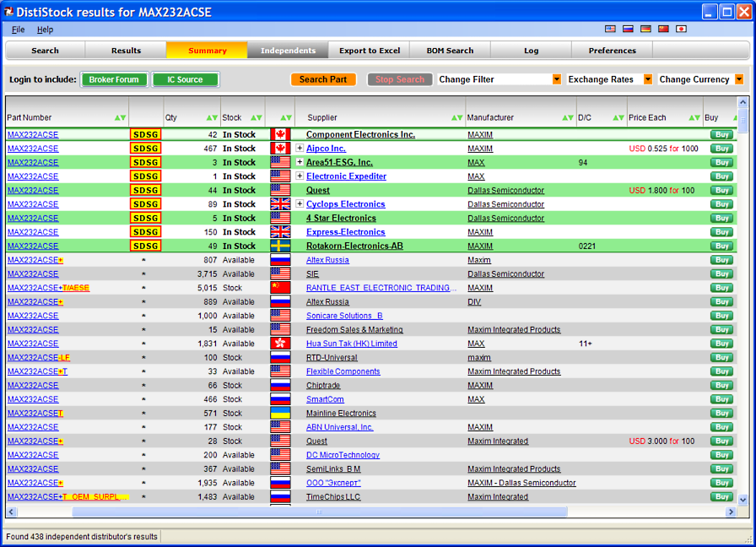Click the SDSG badge in the Rotakorn-Electronics-AB row
This screenshot has height=547, width=756.
tap(146, 246)
